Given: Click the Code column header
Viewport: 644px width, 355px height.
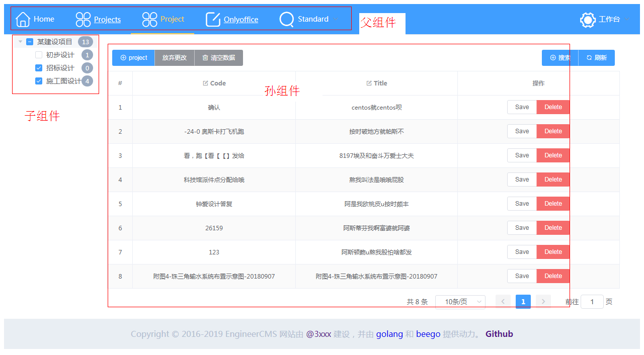Looking at the screenshot, I should coord(214,83).
